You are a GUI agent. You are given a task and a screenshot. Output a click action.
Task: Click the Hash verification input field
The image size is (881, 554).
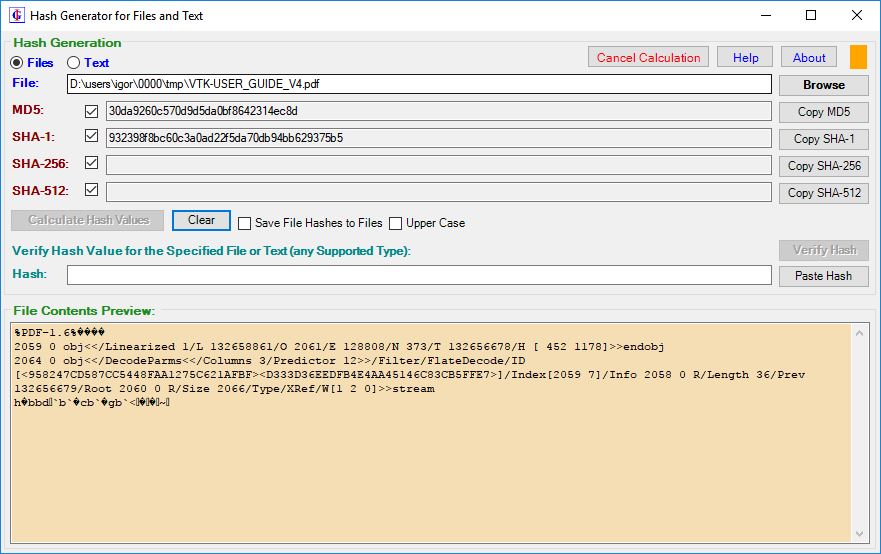tap(419, 275)
